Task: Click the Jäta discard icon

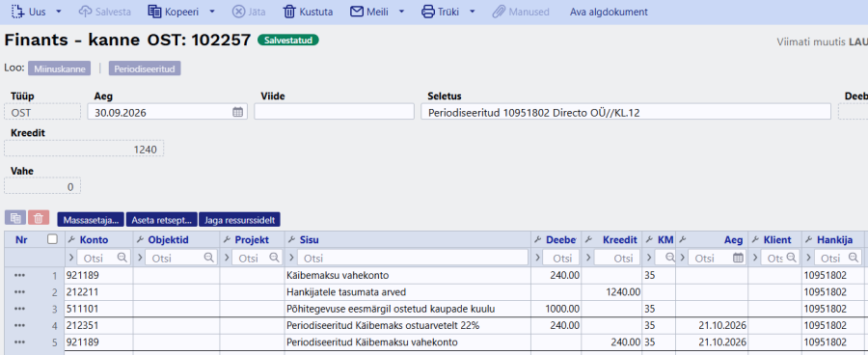Action: (x=238, y=12)
